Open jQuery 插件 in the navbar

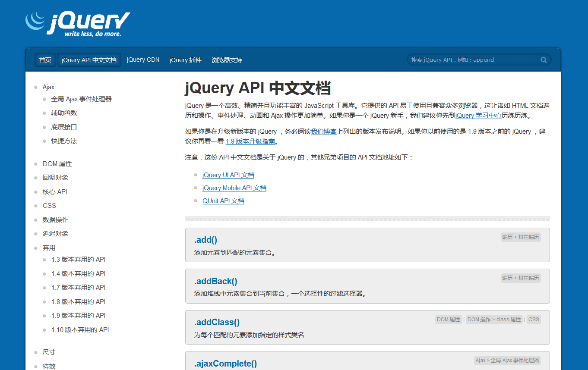pyautogui.click(x=185, y=60)
